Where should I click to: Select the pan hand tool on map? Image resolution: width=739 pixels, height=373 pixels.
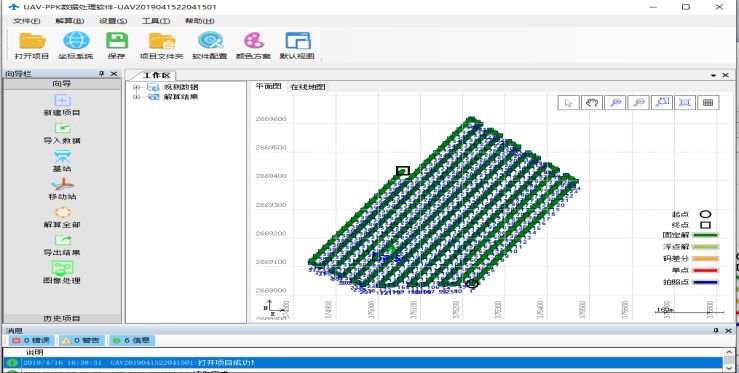click(x=592, y=102)
